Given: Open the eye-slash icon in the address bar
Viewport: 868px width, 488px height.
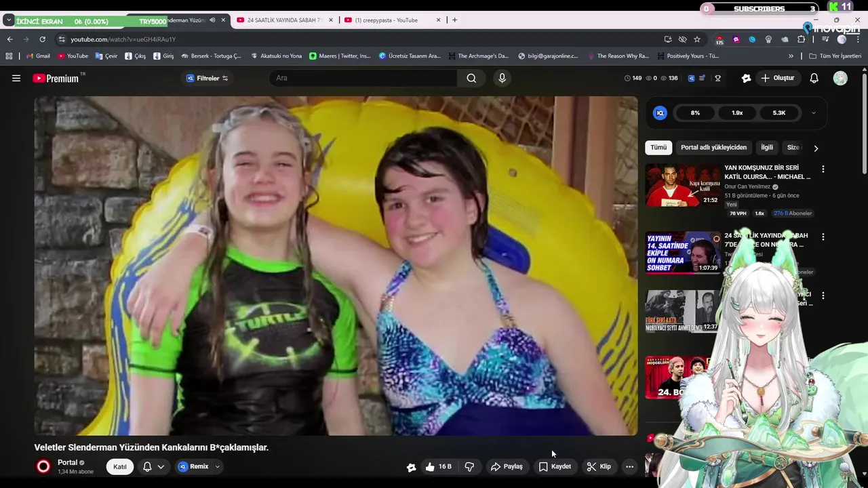Looking at the screenshot, I should tap(682, 39).
